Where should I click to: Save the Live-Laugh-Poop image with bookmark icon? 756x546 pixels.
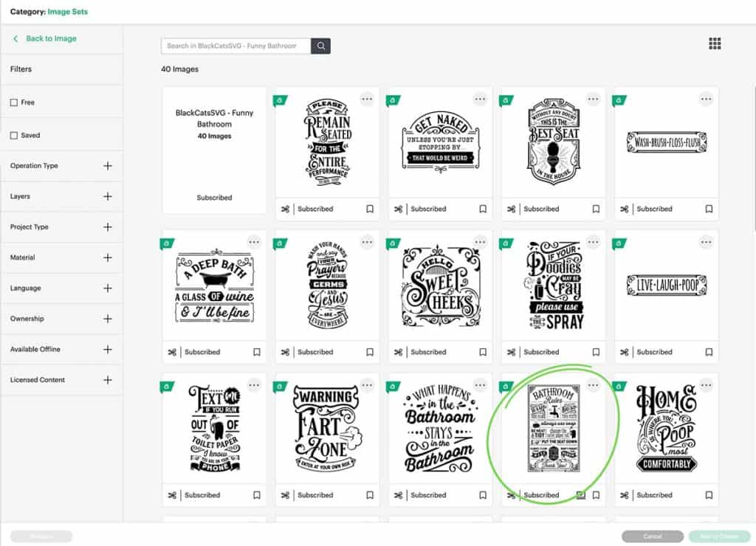click(x=709, y=352)
